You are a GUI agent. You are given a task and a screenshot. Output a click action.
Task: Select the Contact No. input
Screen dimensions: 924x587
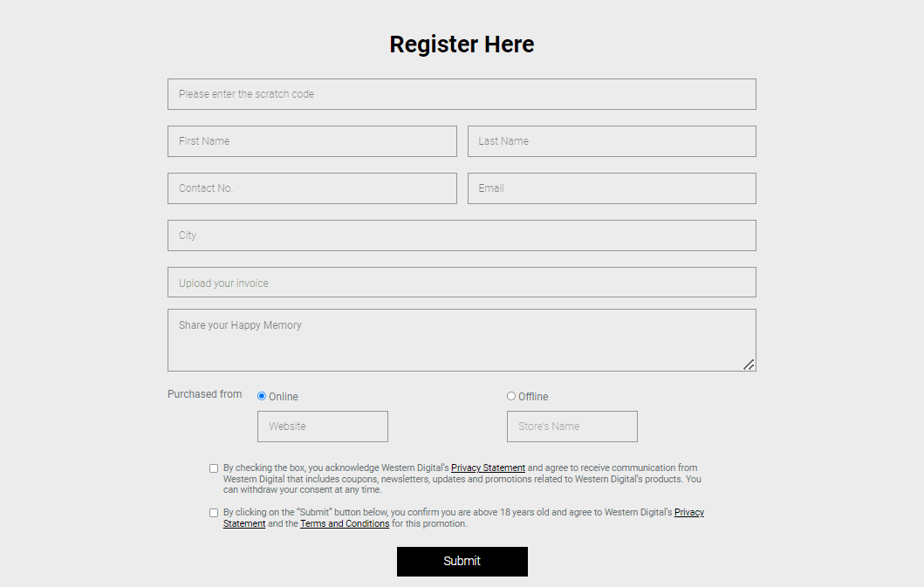click(311, 188)
